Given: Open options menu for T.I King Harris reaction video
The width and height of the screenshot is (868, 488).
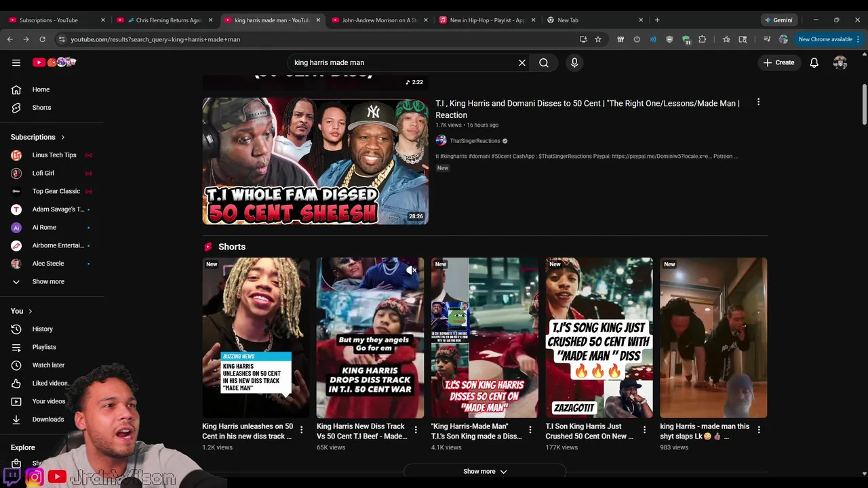Looking at the screenshot, I should tap(758, 102).
